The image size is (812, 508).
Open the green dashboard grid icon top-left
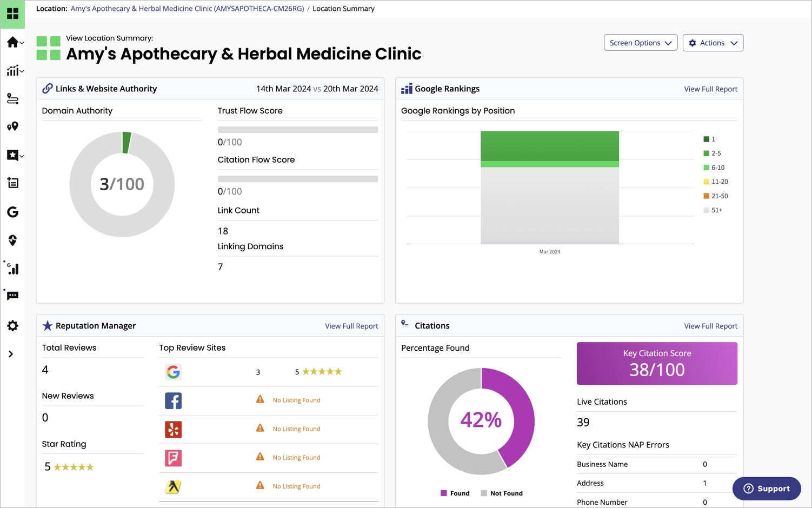point(13,14)
